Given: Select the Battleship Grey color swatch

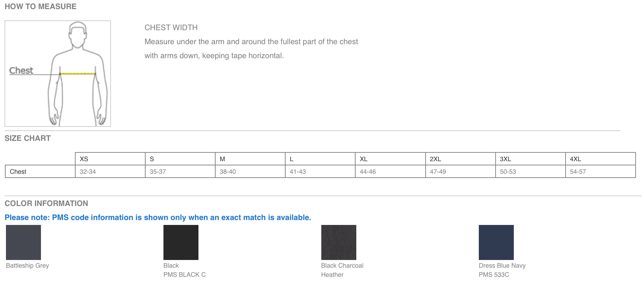Looking at the screenshot, I should (x=23, y=242).
